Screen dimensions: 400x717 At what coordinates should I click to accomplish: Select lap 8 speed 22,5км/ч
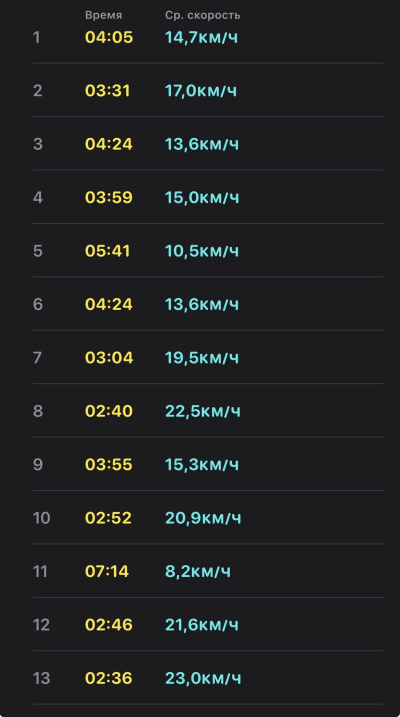[203, 411]
